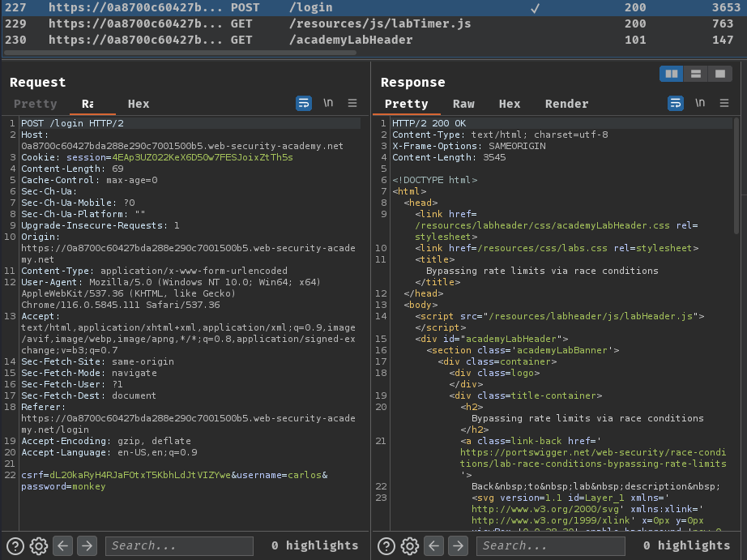Click length value 3653 in row 227

point(726,7)
